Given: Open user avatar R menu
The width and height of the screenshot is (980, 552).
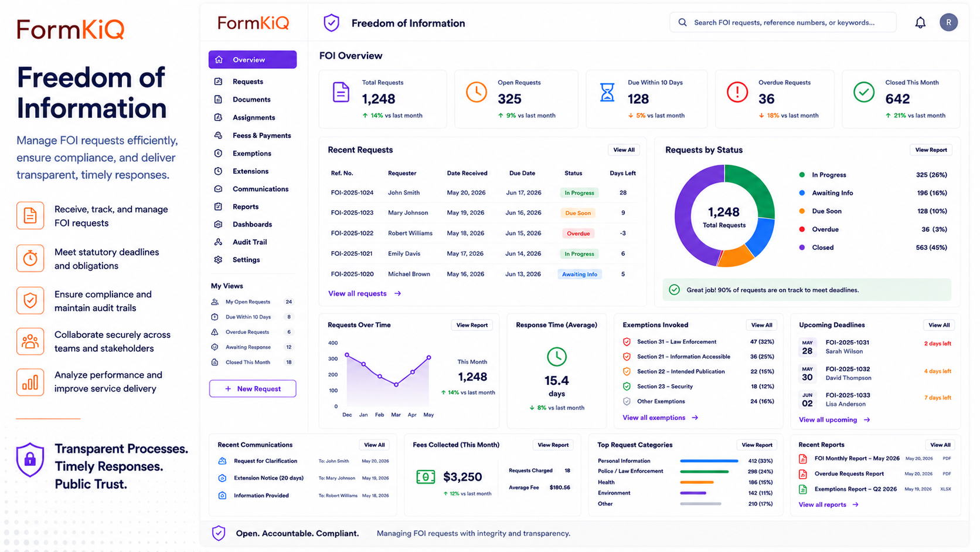Looking at the screenshot, I should point(948,22).
